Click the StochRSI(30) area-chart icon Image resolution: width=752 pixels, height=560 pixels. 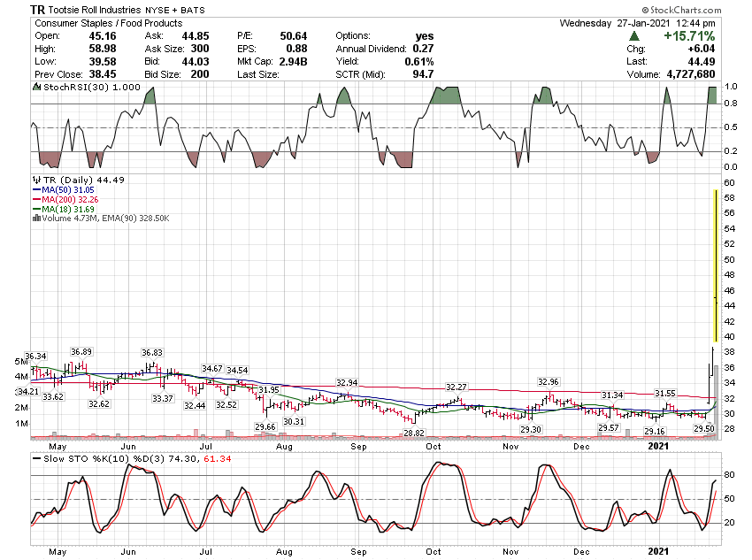37,87
